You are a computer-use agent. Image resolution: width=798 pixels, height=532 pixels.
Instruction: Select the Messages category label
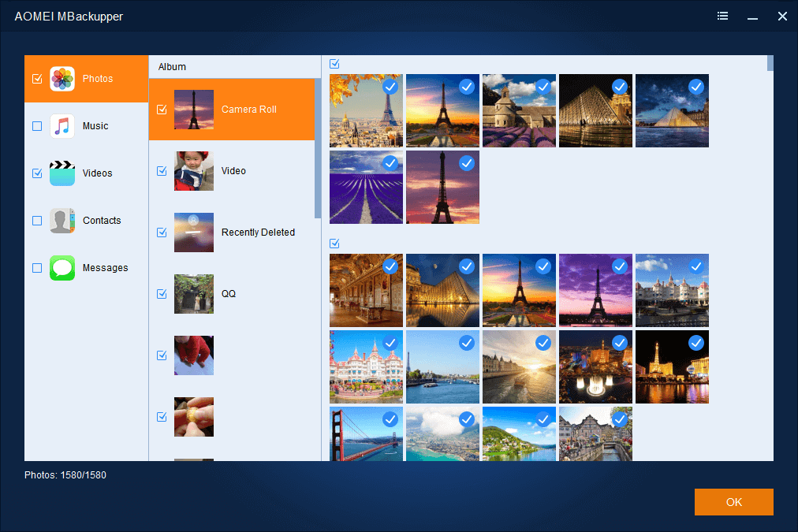click(x=105, y=268)
